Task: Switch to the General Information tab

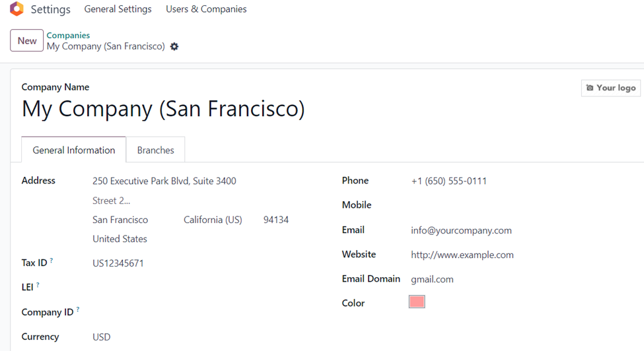Action: [x=73, y=150]
